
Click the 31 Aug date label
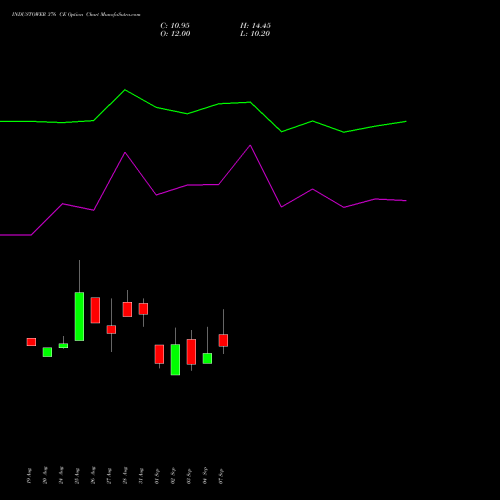click(x=141, y=476)
